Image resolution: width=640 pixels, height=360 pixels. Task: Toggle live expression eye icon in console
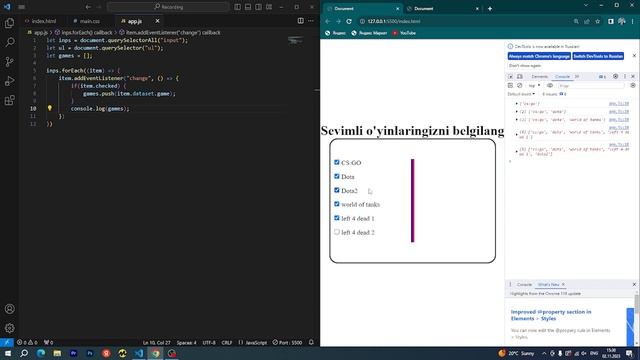click(550, 86)
